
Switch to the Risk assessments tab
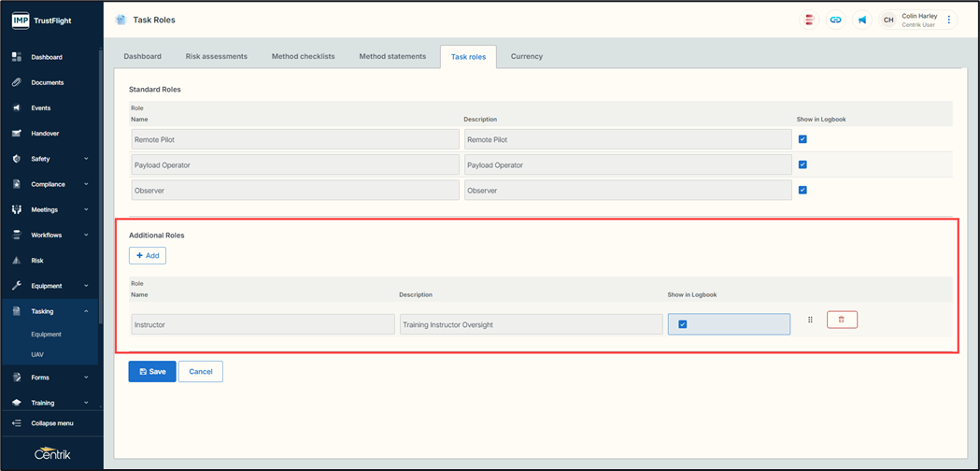(x=217, y=56)
